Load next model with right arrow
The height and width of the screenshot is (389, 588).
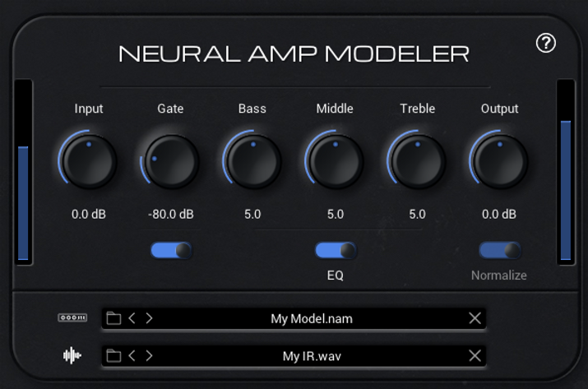pyautogui.click(x=149, y=318)
